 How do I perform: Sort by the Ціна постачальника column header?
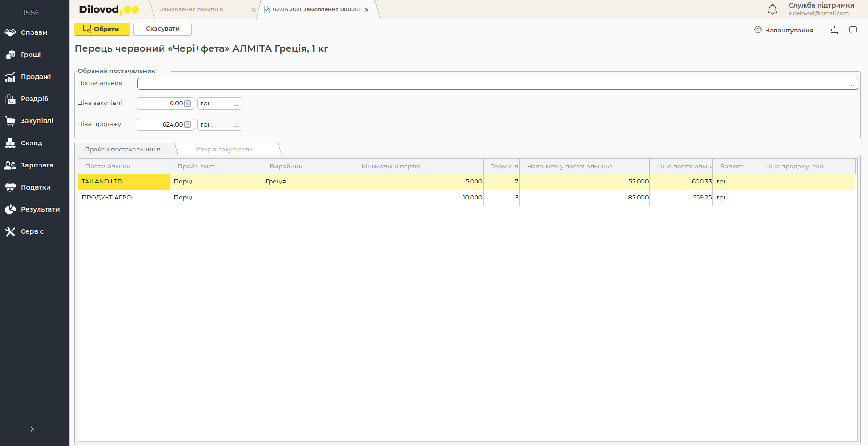[x=683, y=167]
